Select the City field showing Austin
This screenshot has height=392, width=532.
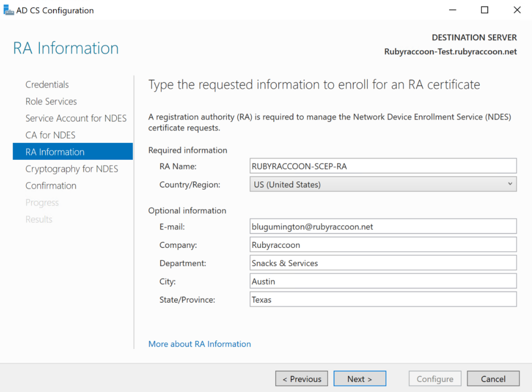(382, 281)
